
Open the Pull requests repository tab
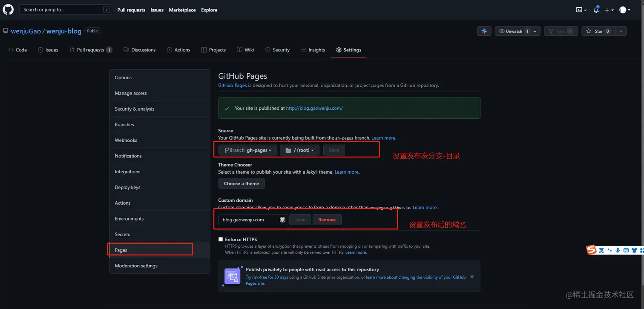point(91,50)
